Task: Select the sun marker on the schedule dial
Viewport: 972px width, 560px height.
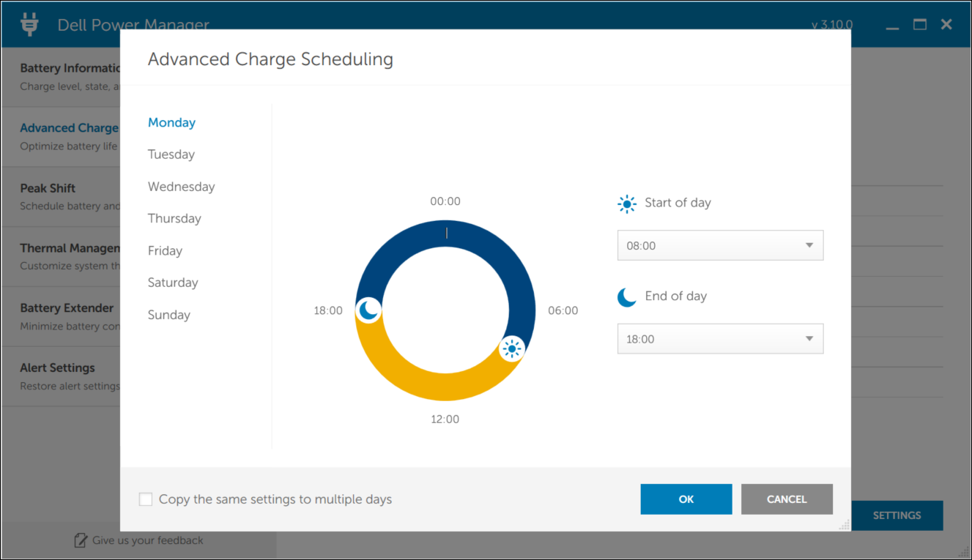Action: [511, 349]
